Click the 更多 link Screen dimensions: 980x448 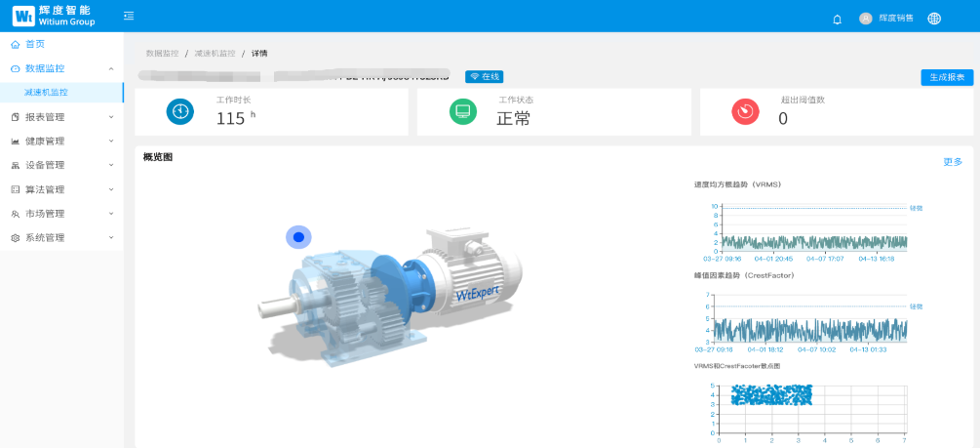click(x=953, y=162)
